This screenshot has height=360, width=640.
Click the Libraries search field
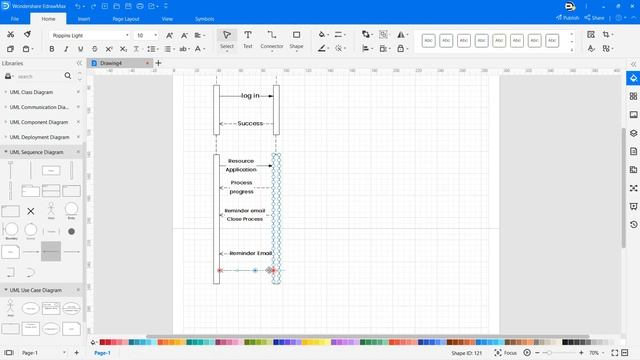tap(39, 76)
